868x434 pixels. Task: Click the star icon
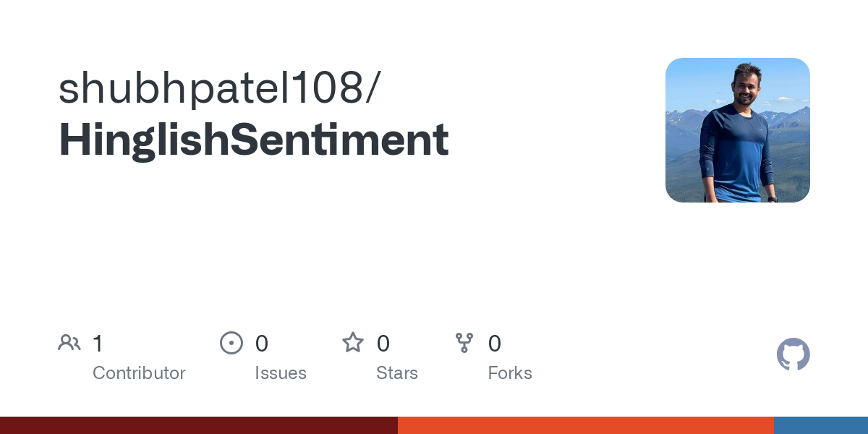(353, 342)
